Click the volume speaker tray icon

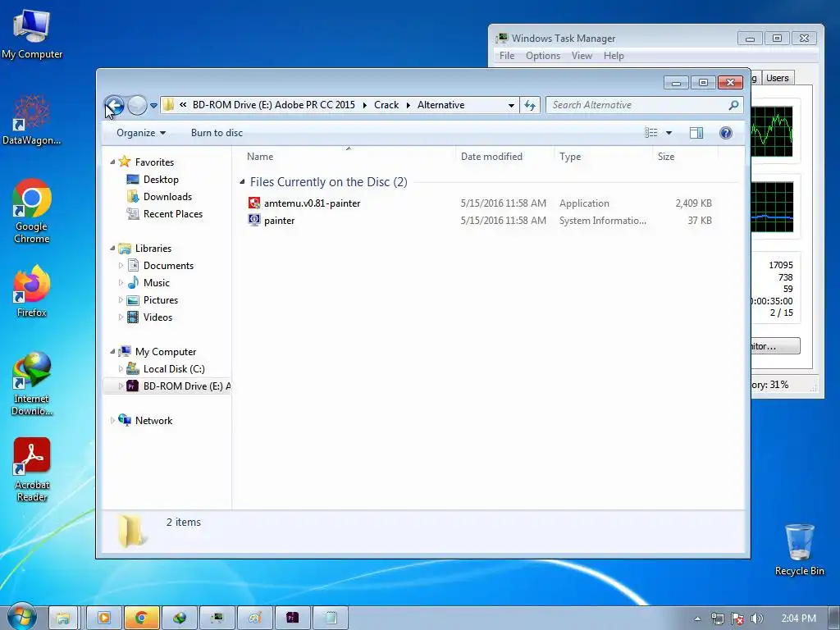click(756, 619)
